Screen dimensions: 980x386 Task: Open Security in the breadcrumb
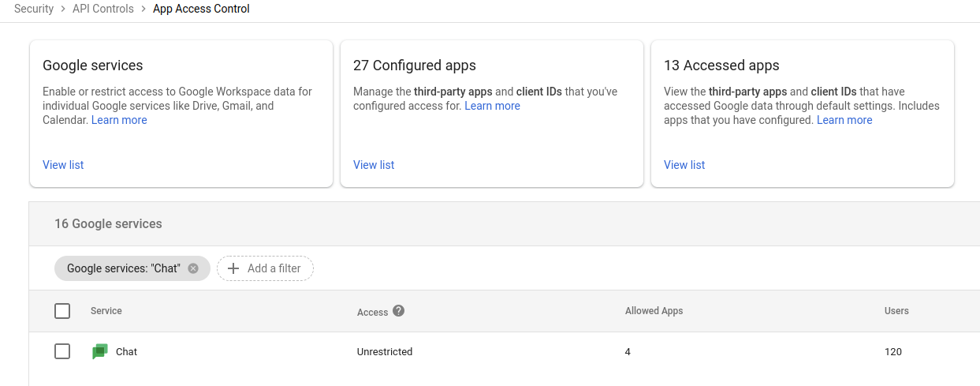click(x=34, y=9)
